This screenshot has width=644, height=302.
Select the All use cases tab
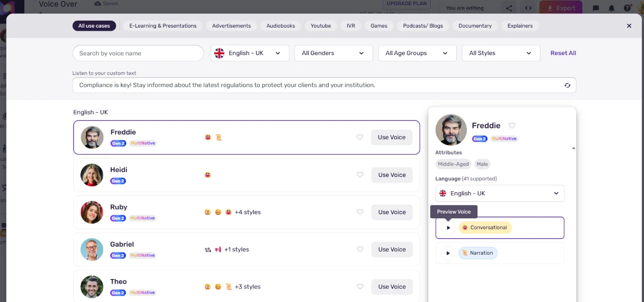click(94, 26)
